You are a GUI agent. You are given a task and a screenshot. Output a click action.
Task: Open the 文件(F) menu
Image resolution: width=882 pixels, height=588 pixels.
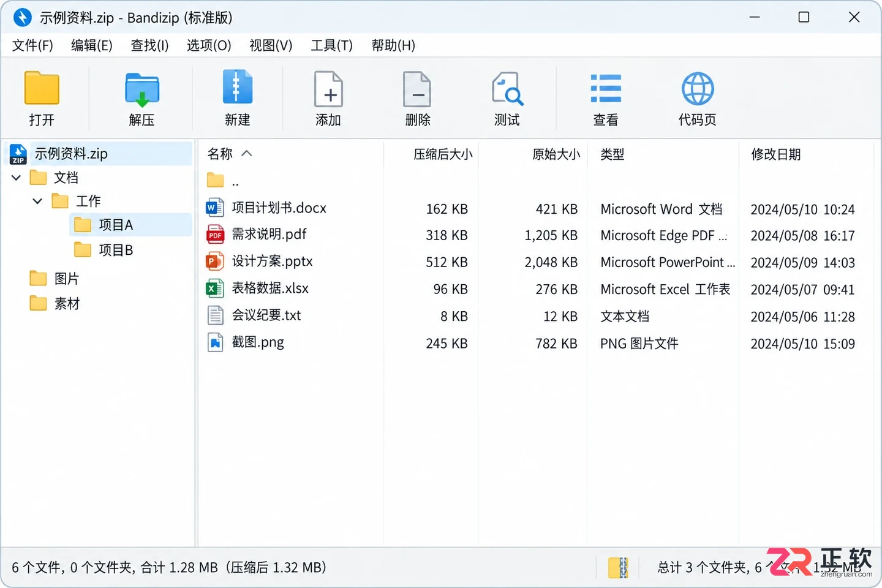click(x=32, y=45)
